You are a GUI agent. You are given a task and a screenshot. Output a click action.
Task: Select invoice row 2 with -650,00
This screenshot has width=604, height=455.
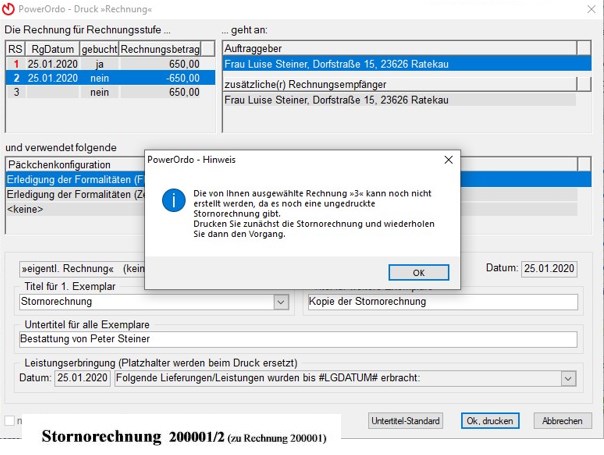point(110,78)
